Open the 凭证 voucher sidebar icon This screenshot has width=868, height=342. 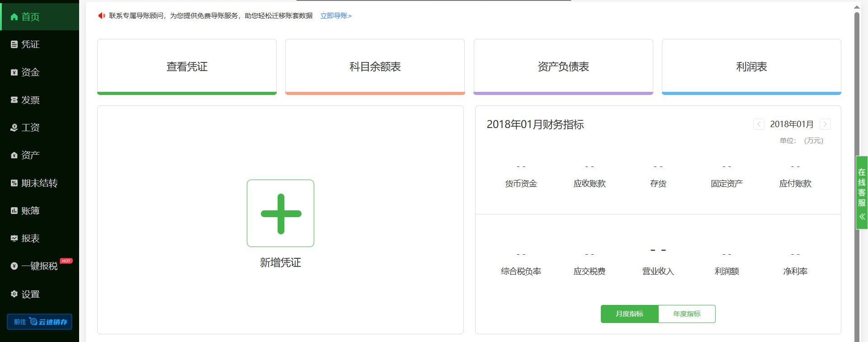pyautogui.click(x=14, y=44)
